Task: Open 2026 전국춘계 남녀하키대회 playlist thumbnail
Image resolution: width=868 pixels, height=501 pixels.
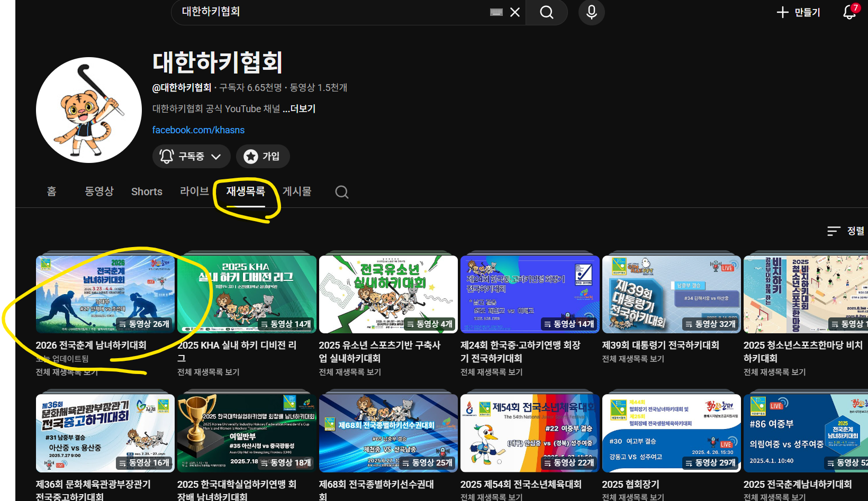Action: point(105,294)
